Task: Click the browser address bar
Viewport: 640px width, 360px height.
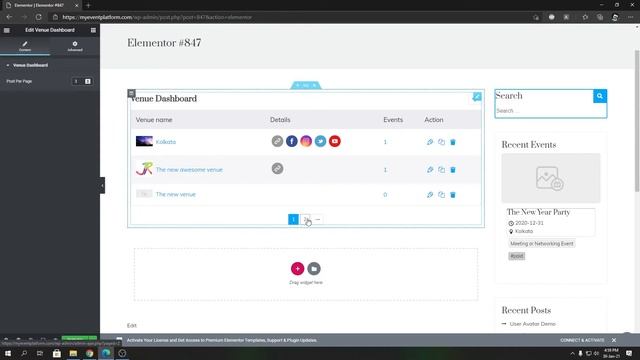Action: [x=286, y=17]
